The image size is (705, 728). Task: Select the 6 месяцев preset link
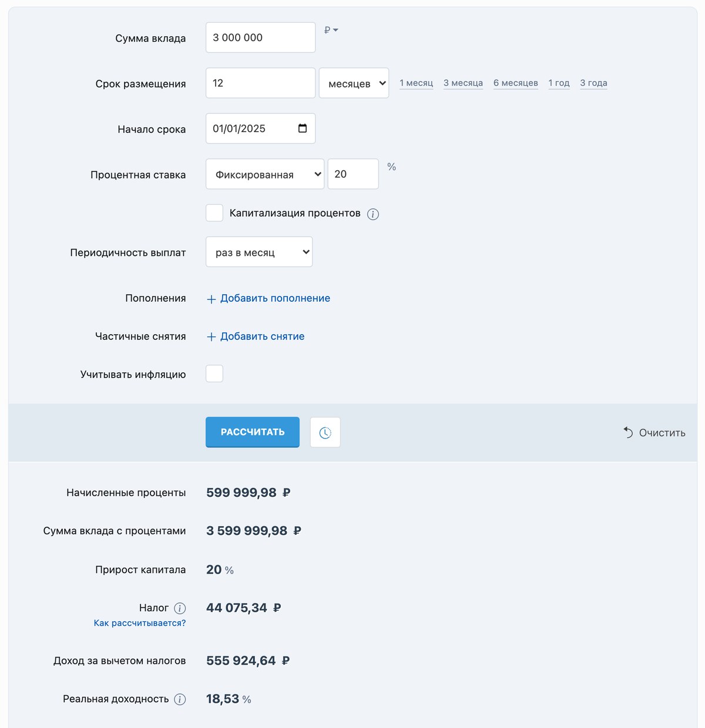[516, 83]
